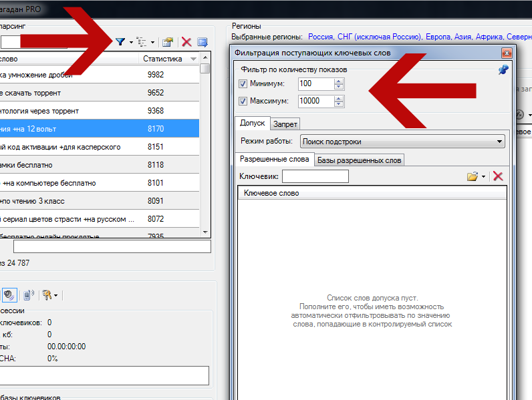Click the blue list window icon
Viewport: 532px width, 400px height.
[203, 42]
